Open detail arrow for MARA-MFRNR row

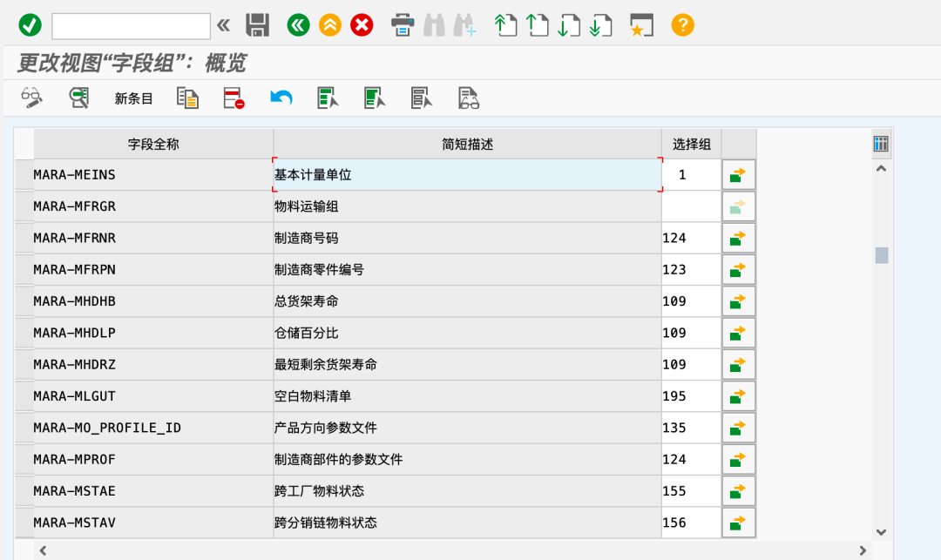(x=738, y=238)
